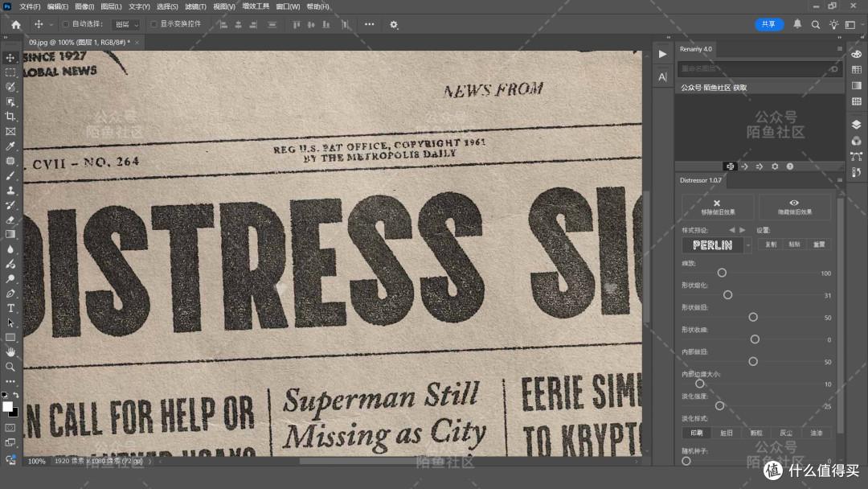
Task: Open Distressor panel flyout menu
Action: pos(840,180)
